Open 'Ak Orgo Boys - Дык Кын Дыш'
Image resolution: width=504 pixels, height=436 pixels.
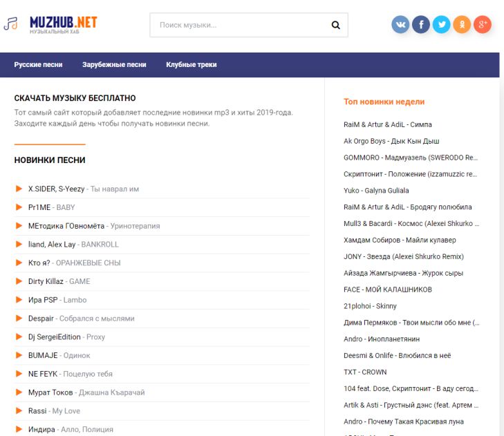[x=391, y=141]
